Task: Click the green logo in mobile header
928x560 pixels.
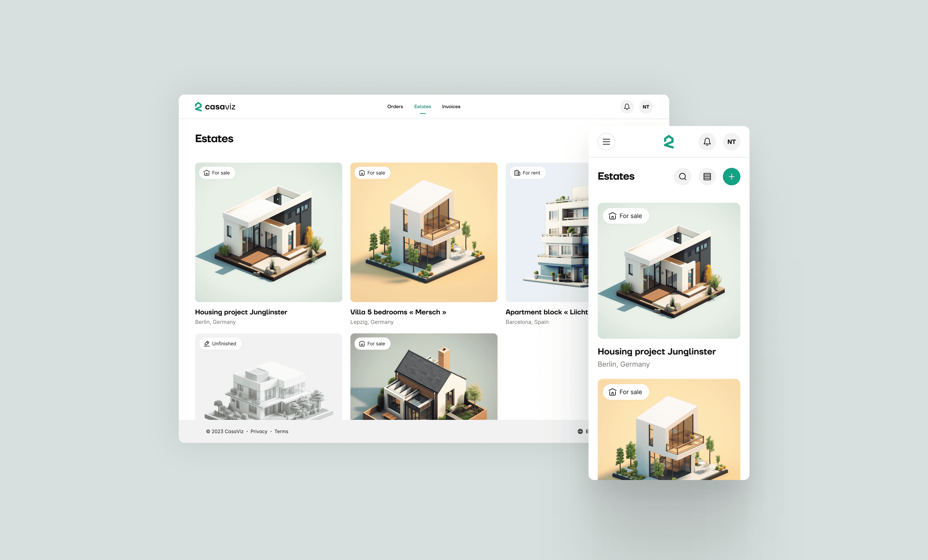Action: (x=668, y=142)
